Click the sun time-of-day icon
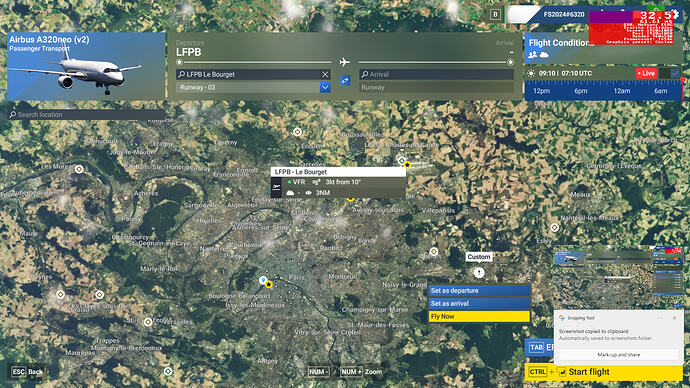This screenshot has height=388, width=690. [x=531, y=73]
